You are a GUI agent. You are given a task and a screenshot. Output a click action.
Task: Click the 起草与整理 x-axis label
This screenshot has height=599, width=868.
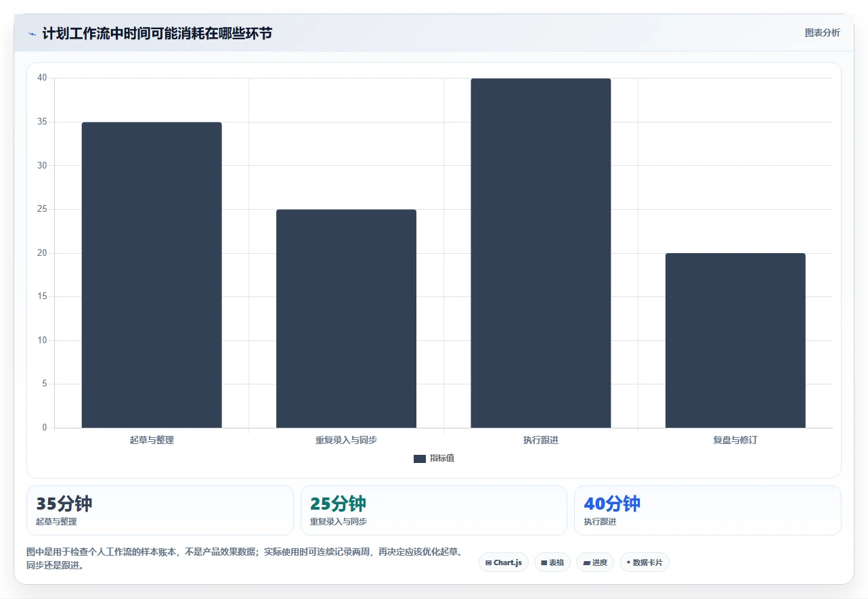click(x=152, y=440)
